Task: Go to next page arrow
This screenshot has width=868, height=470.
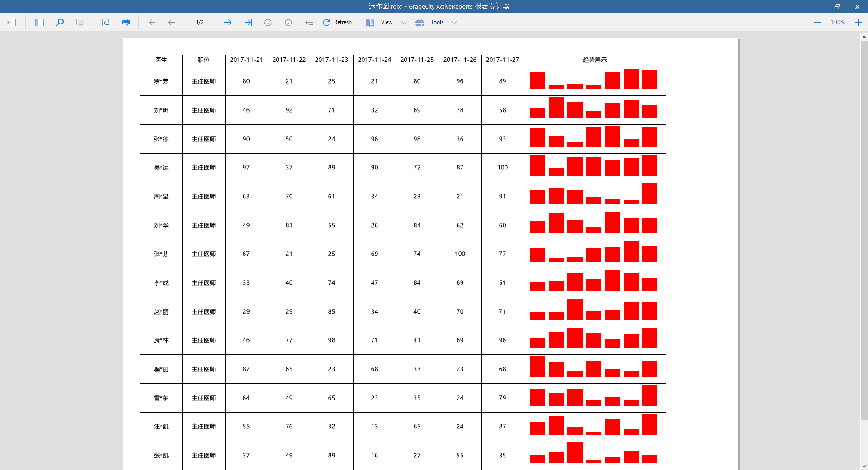Action: (227, 22)
